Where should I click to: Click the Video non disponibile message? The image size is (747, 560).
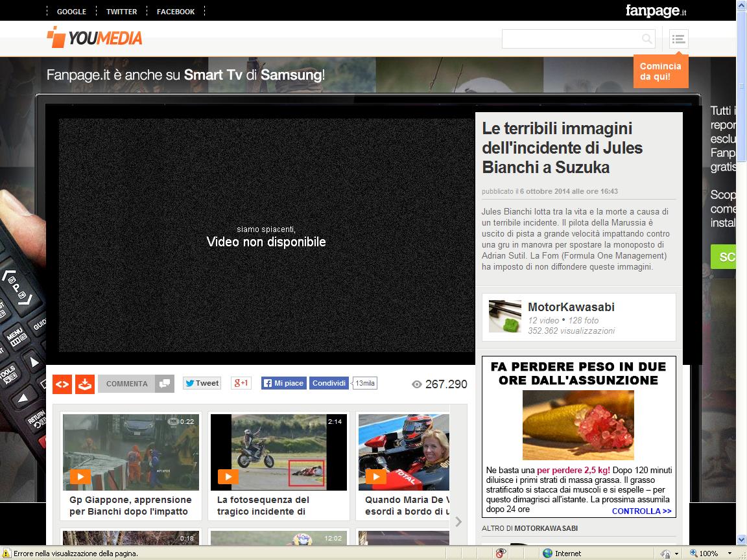[x=267, y=242]
